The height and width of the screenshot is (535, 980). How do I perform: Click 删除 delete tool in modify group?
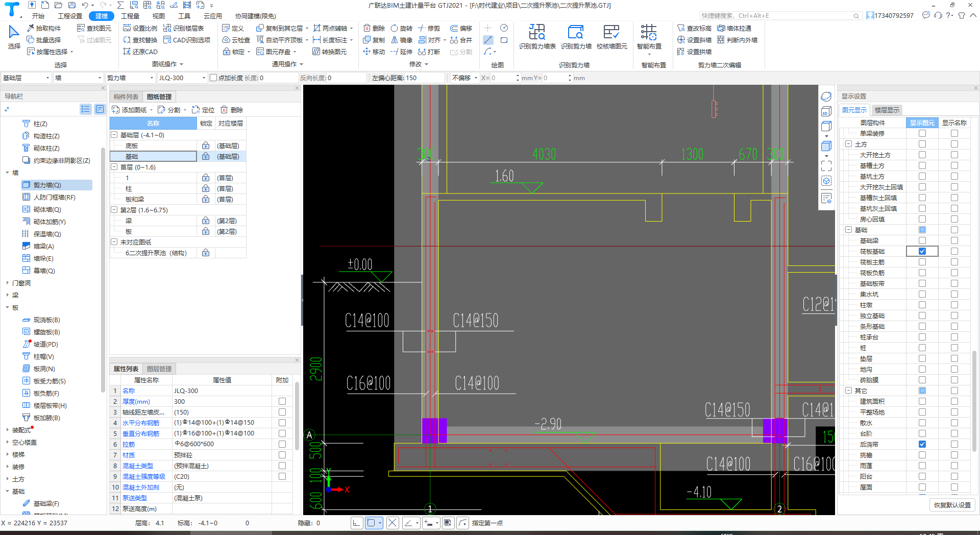click(374, 28)
